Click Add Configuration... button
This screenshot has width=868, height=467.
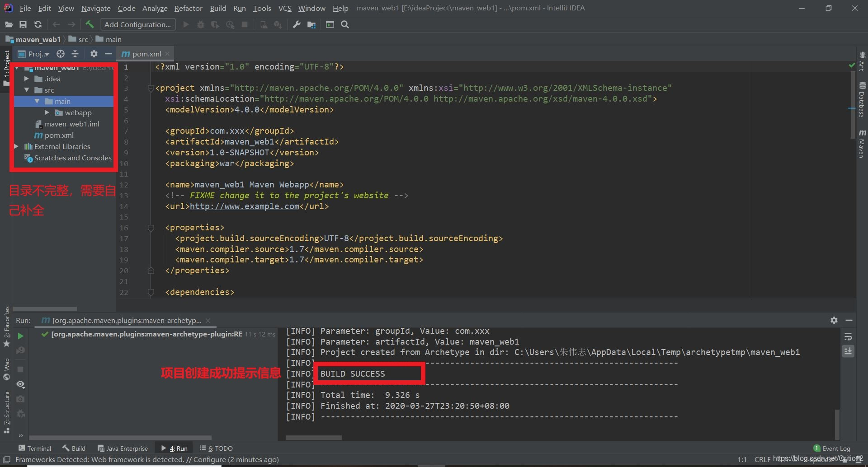point(137,24)
